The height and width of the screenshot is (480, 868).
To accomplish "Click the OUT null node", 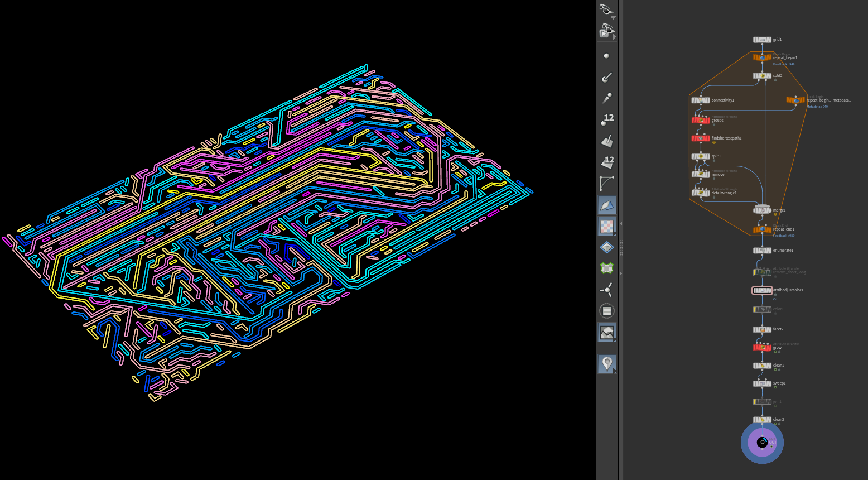I will point(762,443).
